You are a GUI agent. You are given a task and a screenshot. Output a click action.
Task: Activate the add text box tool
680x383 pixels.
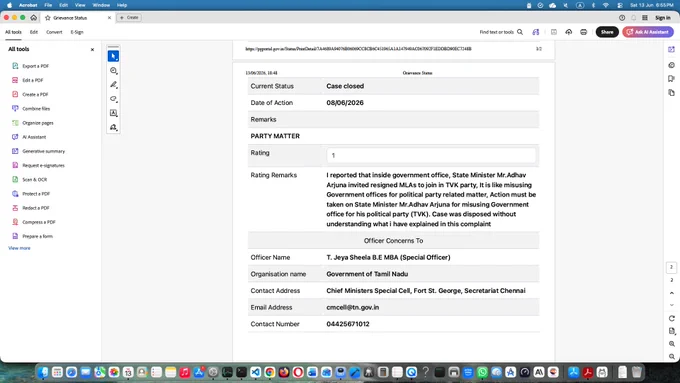click(x=113, y=113)
